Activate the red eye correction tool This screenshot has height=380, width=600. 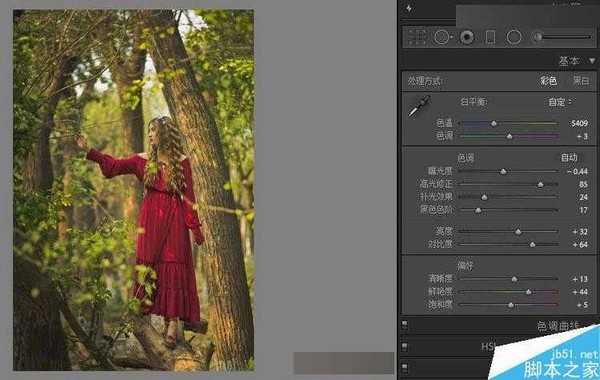click(467, 38)
